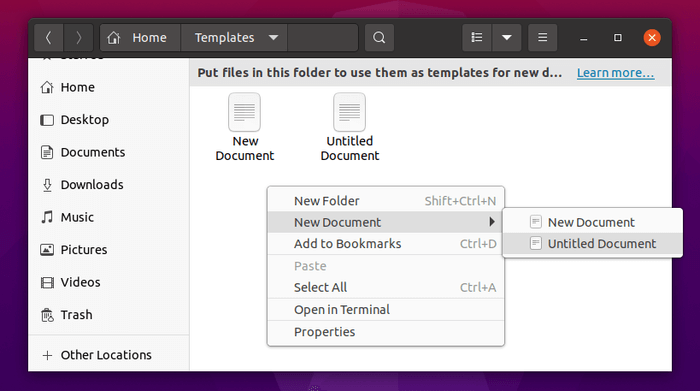Image resolution: width=700 pixels, height=391 pixels.
Task: Open the hamburger main menu
Action: 542,37
